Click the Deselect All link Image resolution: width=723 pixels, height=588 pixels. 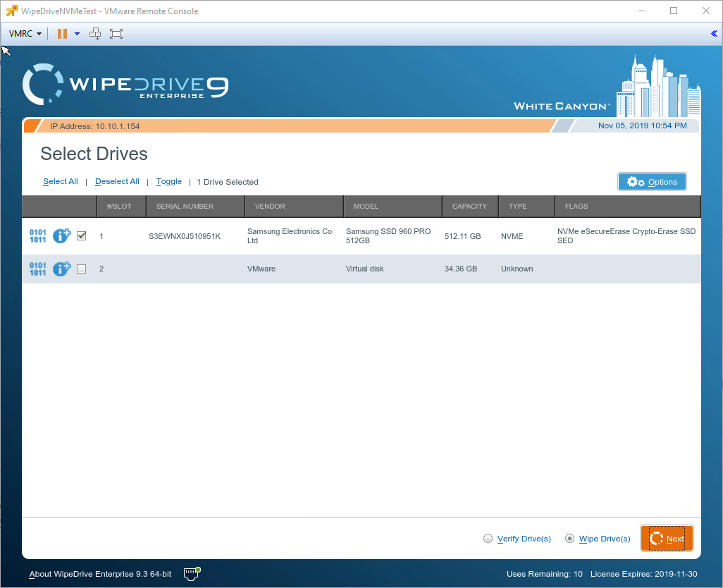pyautogui.click(x=117, y=181)
